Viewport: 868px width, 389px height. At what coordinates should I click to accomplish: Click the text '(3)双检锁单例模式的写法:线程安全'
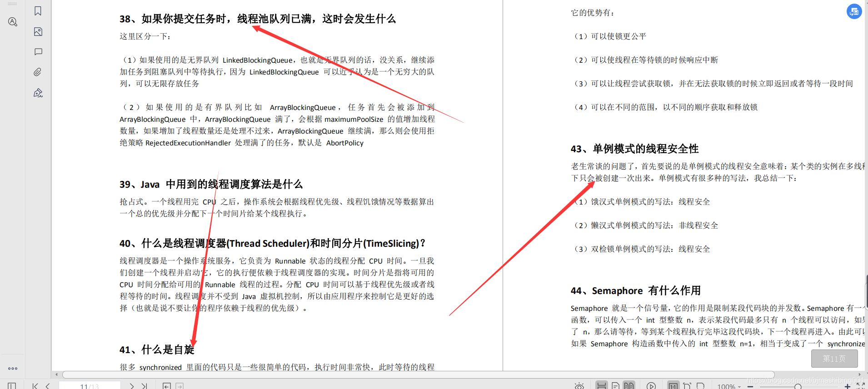tap(641, 249)
